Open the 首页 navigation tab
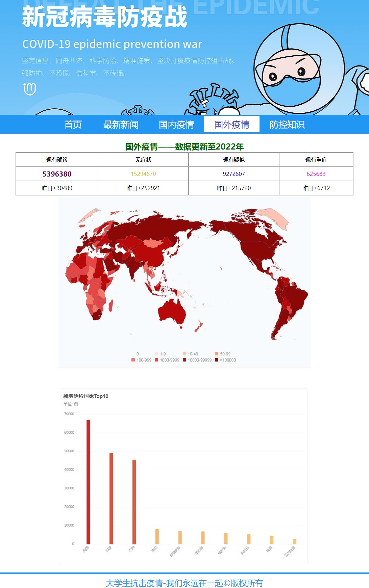 click(73, 125)
